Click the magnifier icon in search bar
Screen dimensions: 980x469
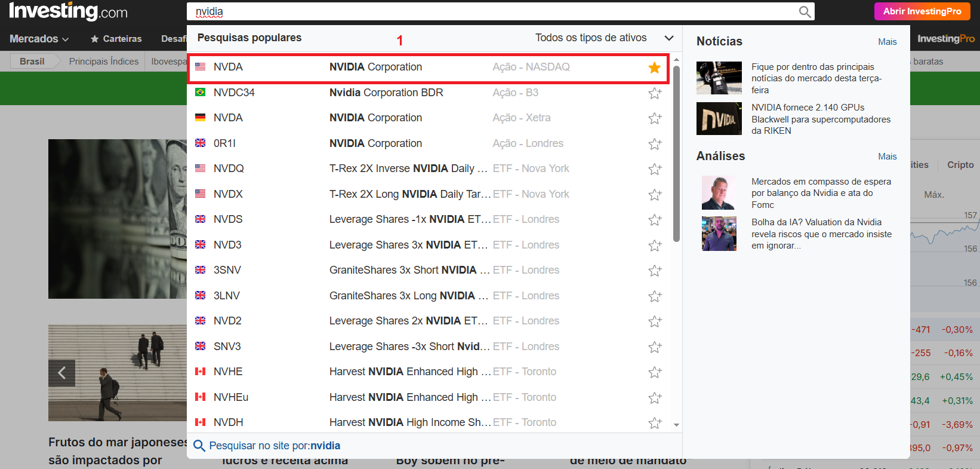pos(805,12)
